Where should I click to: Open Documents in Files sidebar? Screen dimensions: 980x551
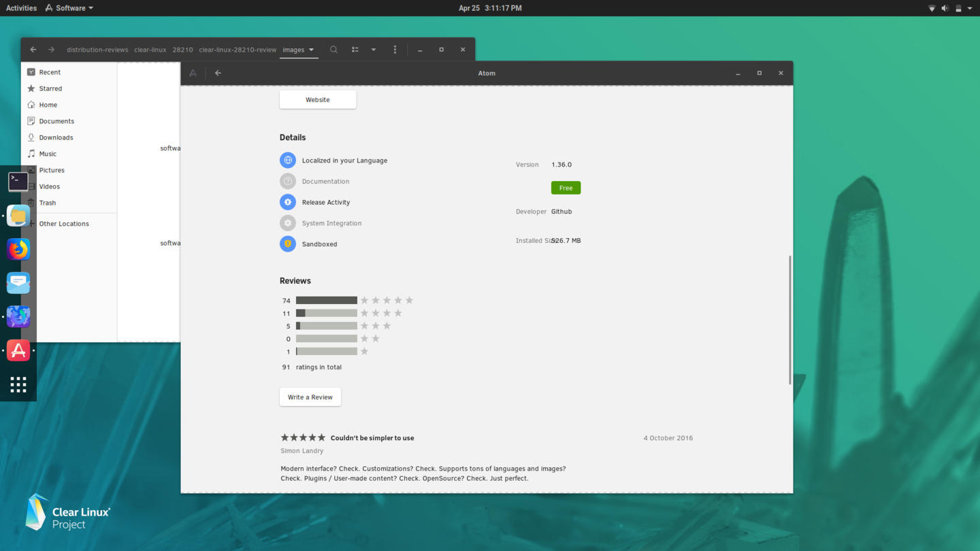[x=69, y=121]
